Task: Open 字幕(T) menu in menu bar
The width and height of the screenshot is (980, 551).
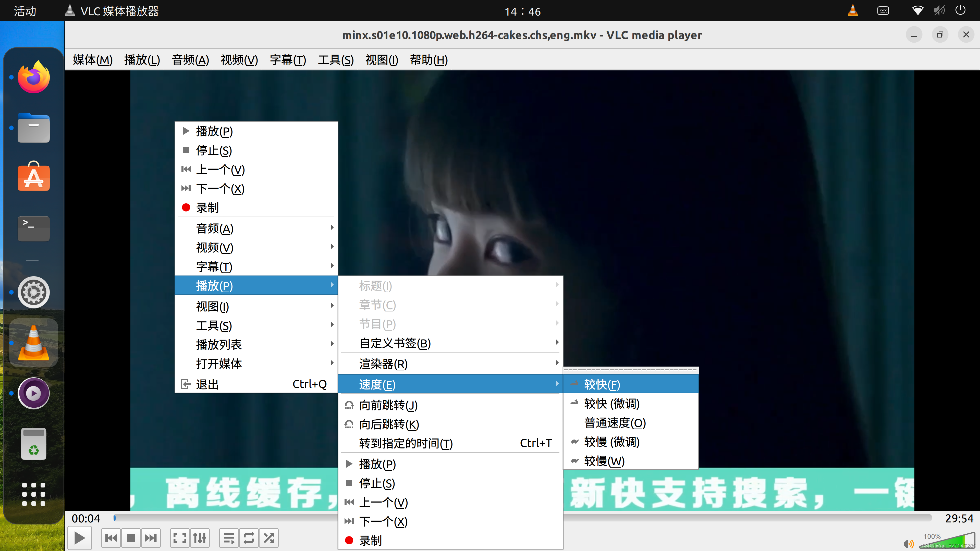Action: click(x=288, y=60)
